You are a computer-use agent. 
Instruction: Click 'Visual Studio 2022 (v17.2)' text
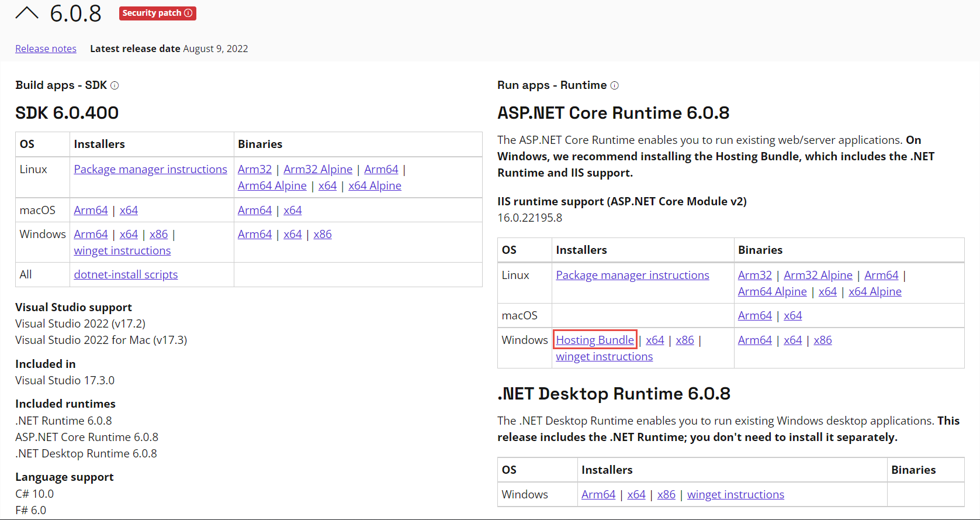point(81,323)
